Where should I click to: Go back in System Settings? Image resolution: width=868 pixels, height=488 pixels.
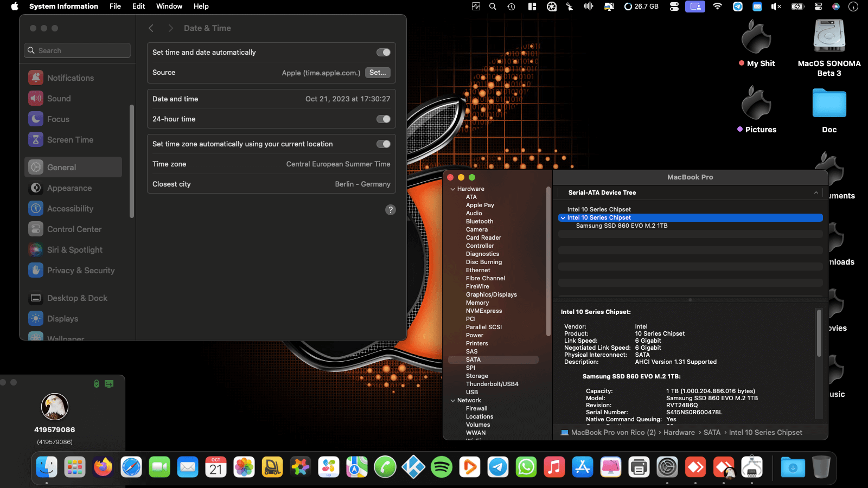tap(151, 28)
